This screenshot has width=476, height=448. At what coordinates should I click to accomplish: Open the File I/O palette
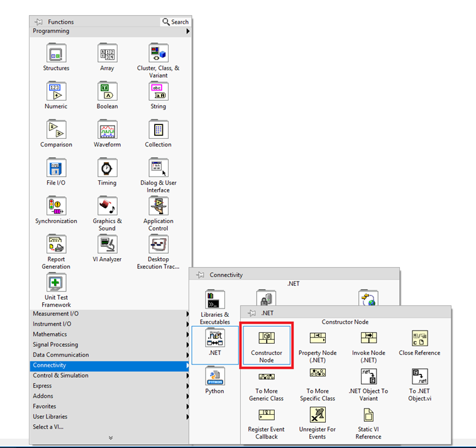pos(56,168)
